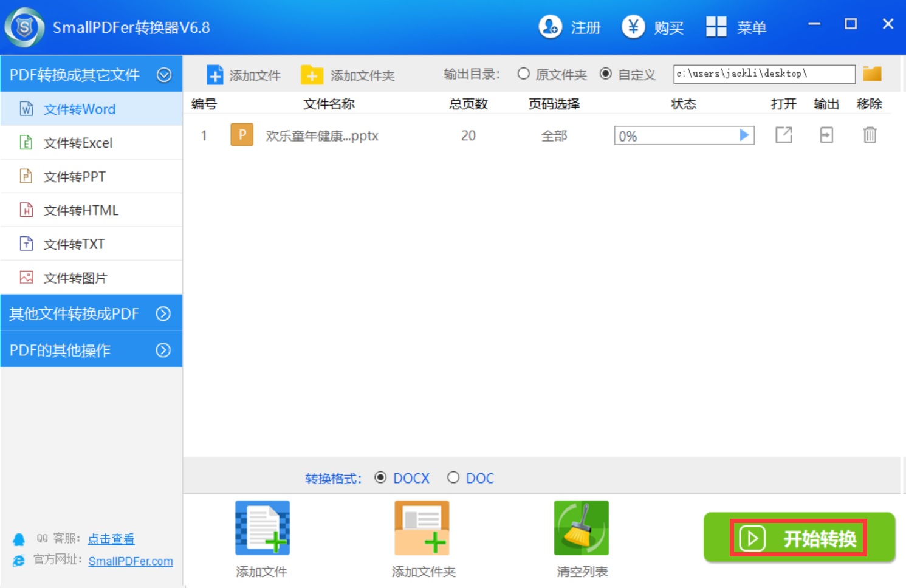Image resolution: width=906 pixels, height=588 pixels.
Task: Click the 输出 output folder icon in row 1
Action: tap(826, 135)
